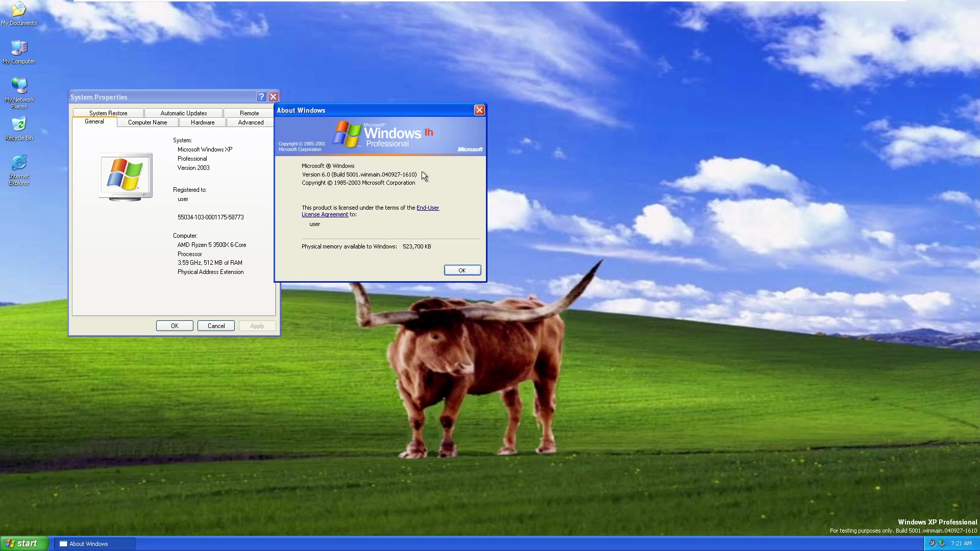The height and width of the screenshot is (551, 980).
Task: Click the system tray clock 7:21 AM
Action: (961, 544)
